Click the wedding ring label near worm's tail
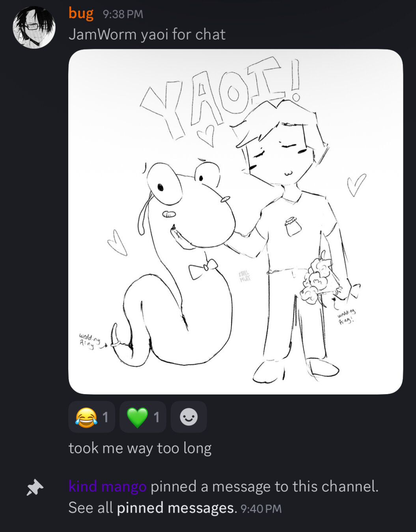The height and width of the screenshot is (532, 416). [x=89, y=340]
